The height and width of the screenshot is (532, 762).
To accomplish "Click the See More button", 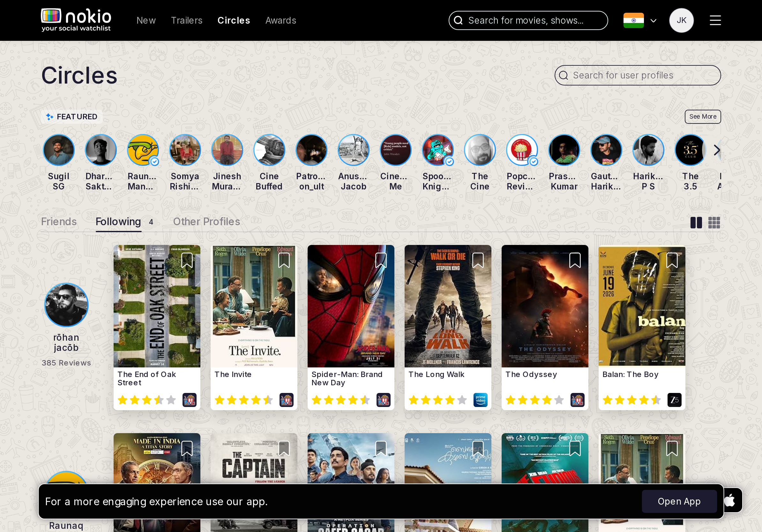I will (703, 117).
